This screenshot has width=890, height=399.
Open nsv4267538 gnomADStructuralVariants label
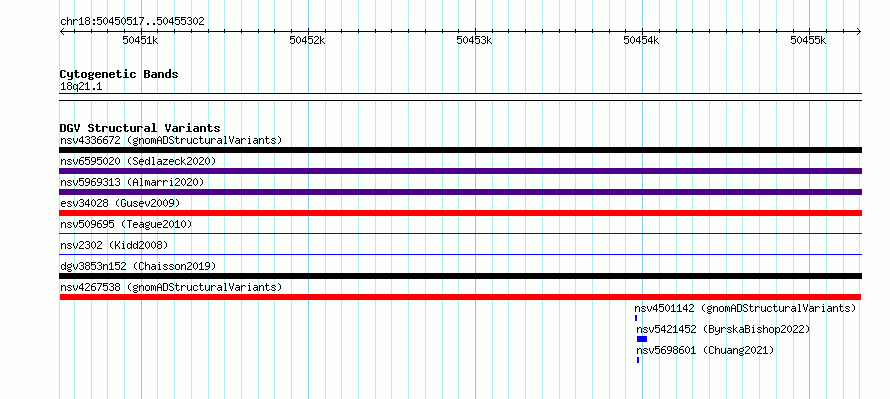(x=171, y=287)
